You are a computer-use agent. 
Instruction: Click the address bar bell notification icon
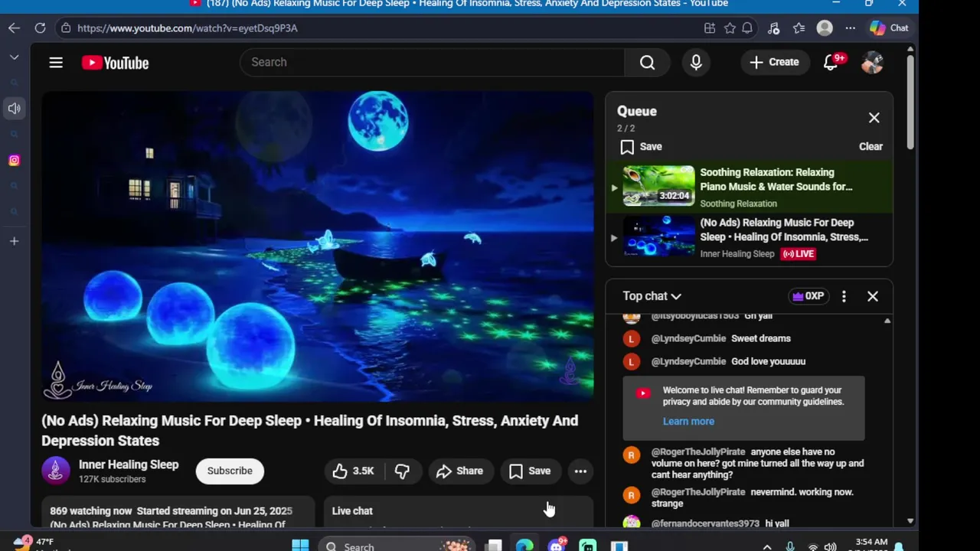pos(747,28)
